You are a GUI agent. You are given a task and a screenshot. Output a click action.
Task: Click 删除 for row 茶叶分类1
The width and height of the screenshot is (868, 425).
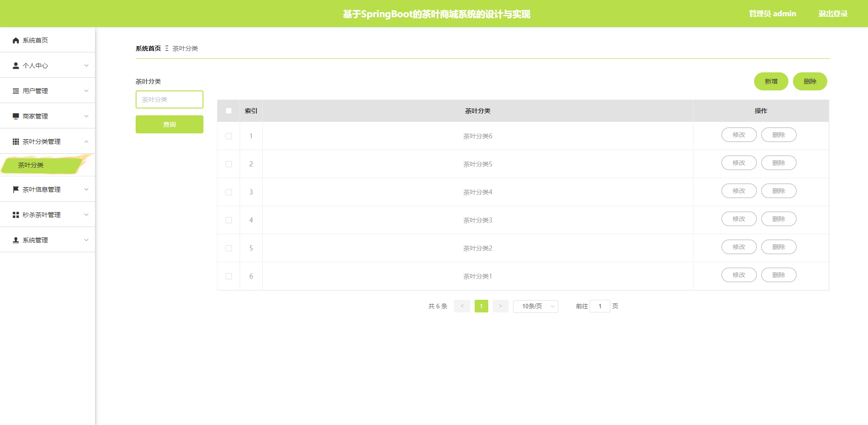coord(779,275)
